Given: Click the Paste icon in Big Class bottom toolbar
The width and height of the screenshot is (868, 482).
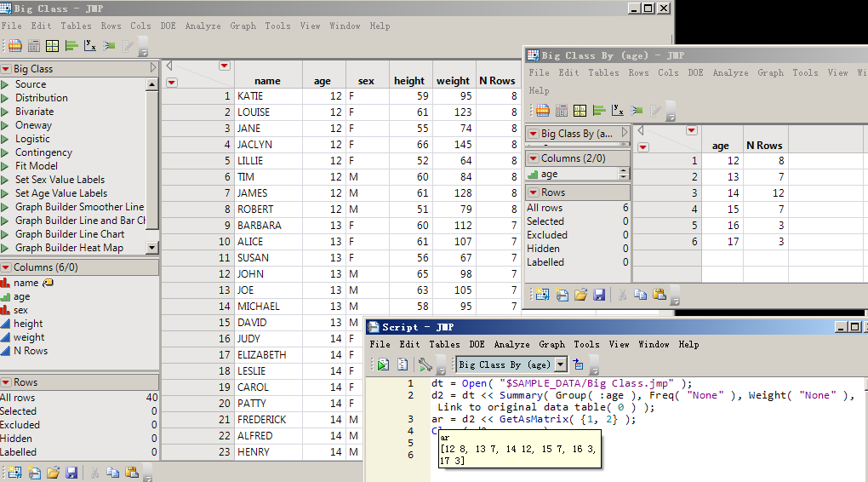Looking at the screenshot, I should (x=132, y=473).
